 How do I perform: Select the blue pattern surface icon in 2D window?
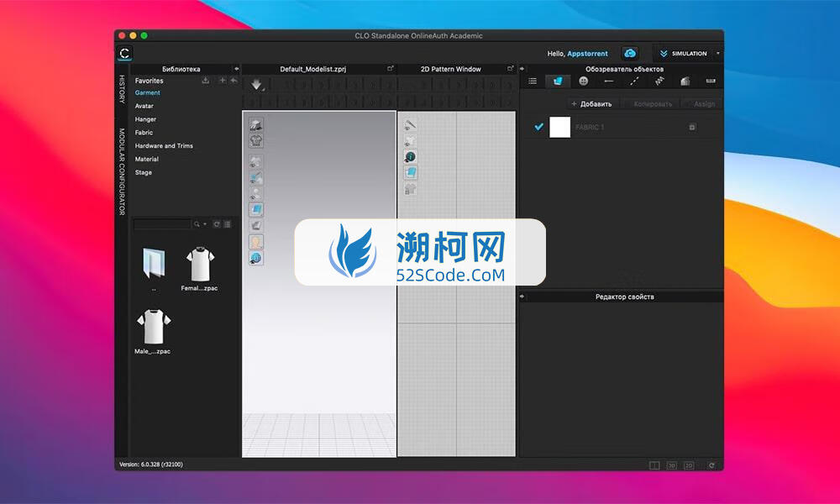point(411,172)
